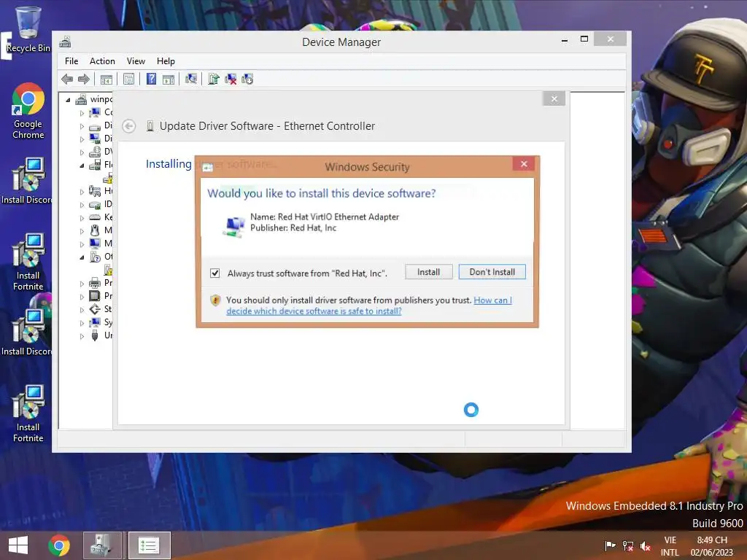Click the muted volume tray icon

click(646, 545)
